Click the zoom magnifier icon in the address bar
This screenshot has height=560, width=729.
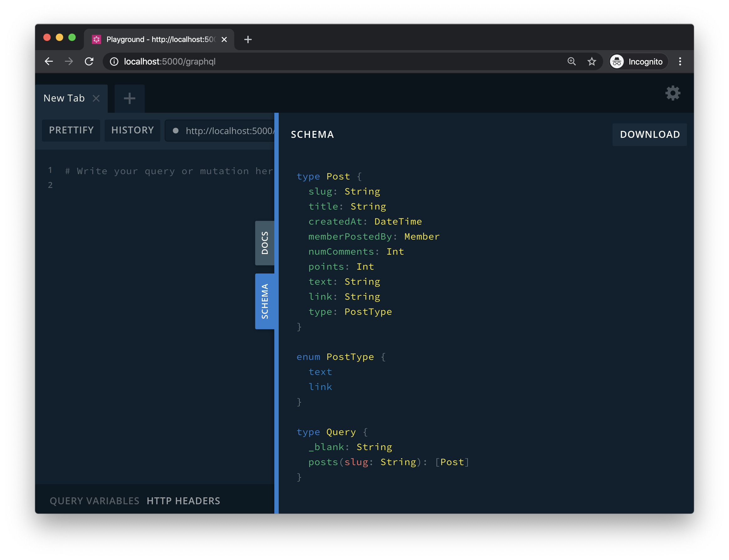(571, 61)
